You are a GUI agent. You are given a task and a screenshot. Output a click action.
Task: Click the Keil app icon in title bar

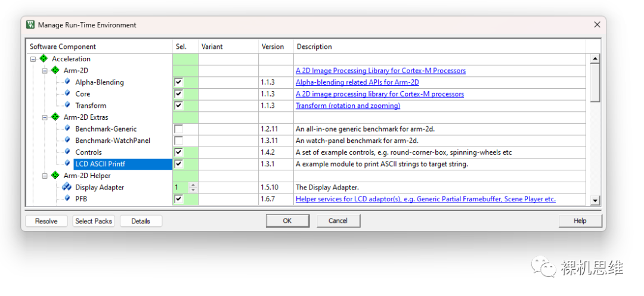30,24
